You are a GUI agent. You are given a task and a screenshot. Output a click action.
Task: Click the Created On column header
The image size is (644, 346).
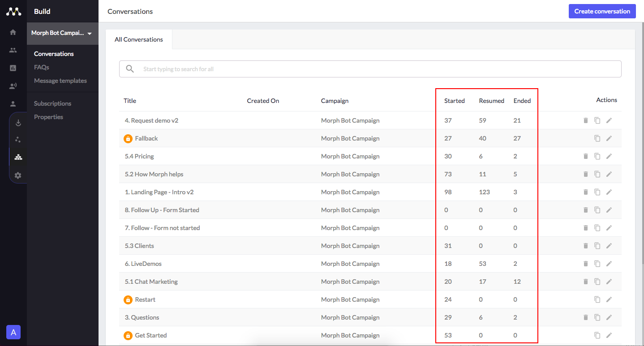(x=263, y=101)
